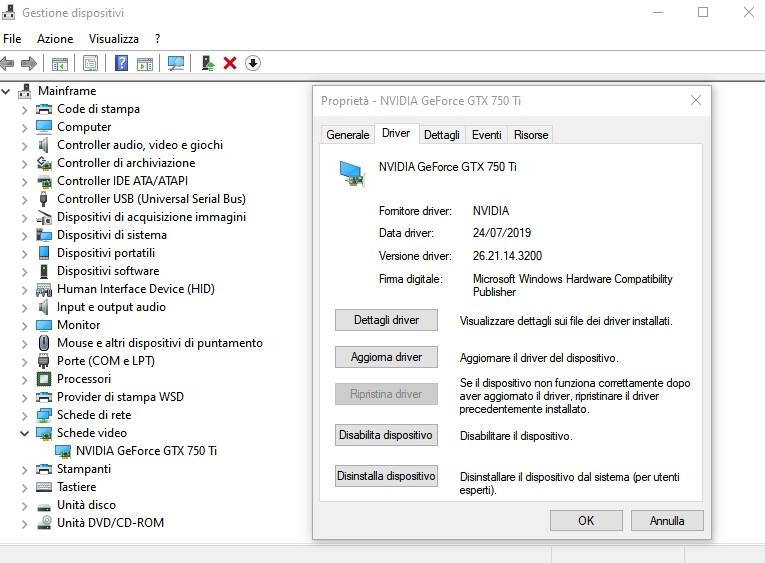This screenshot has width=765, height=563.
Task: Scan for hardware changes monitor icon
Action: (x=176, y=63)
